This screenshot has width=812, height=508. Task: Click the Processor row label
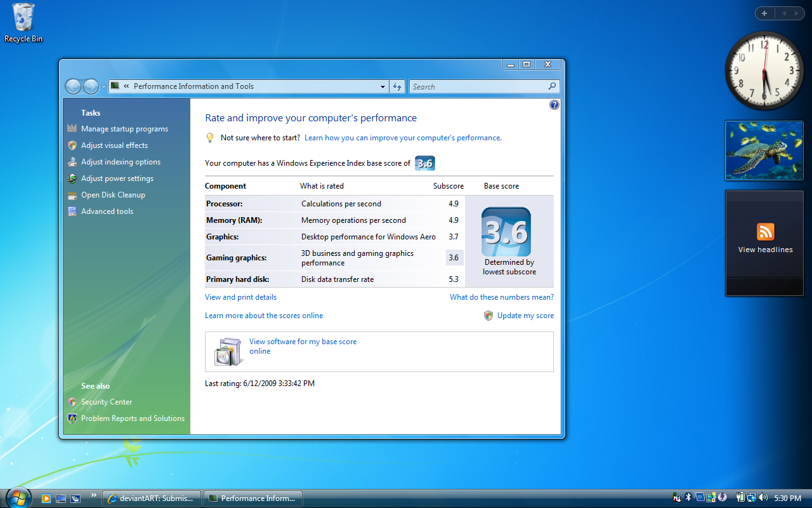[x=225, y=204]
